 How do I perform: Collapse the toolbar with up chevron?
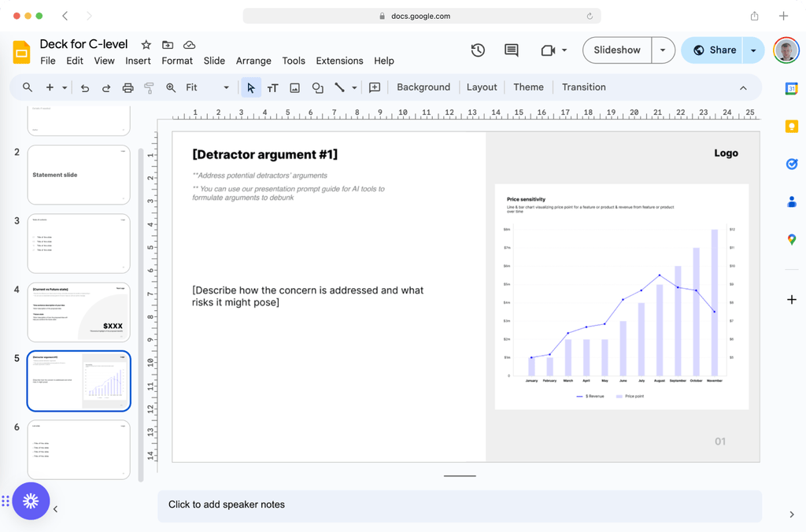(x=743, y=87)
